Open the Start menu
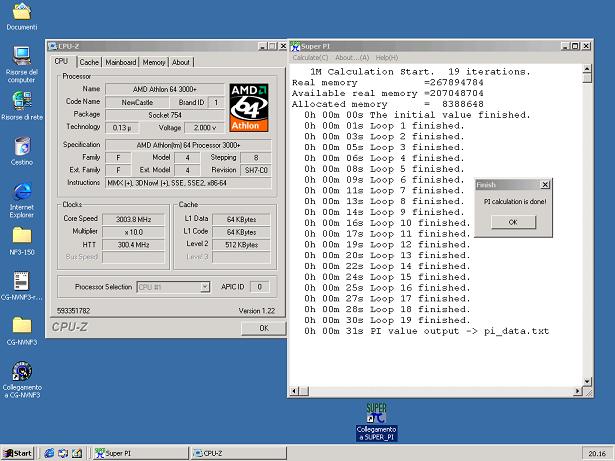 coord(18,453)
